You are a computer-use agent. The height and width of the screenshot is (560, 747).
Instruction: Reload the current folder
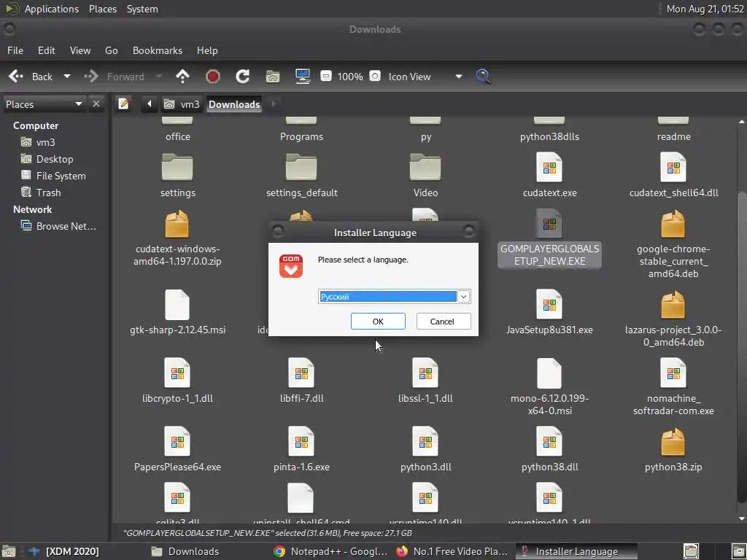[x=242, y=77]
